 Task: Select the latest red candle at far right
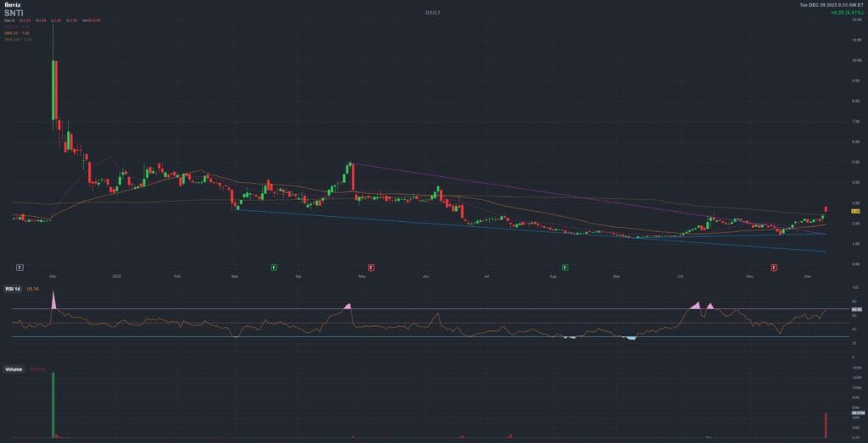click(x=826, y=208)
